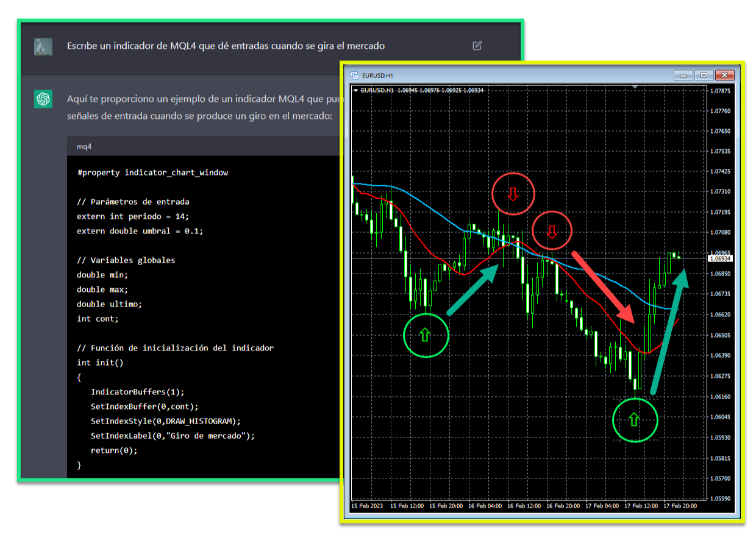The image size is (756, 543).
Task: Open the chart dropdown triangle beside EURUSD,H1 label
Action: coord(355,90)
